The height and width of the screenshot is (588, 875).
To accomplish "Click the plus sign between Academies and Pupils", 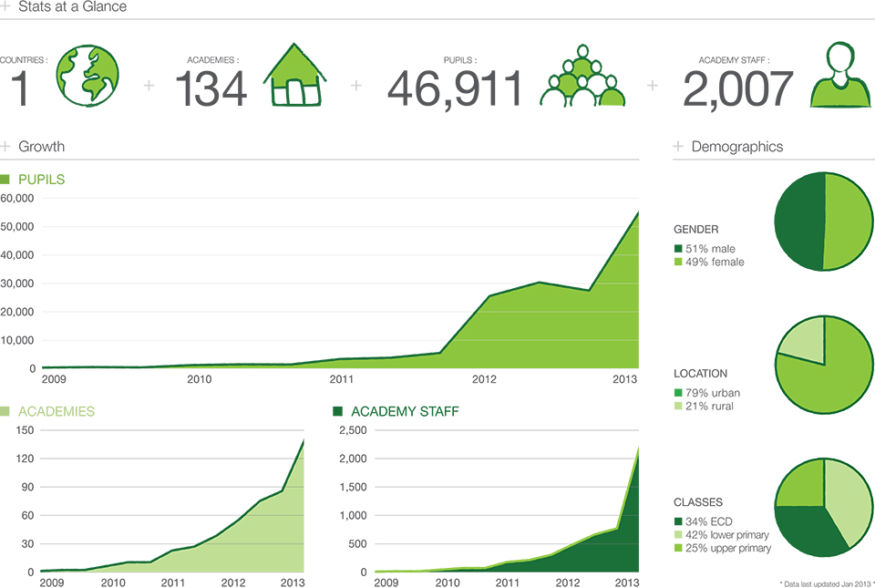I will tap(356, 86).
